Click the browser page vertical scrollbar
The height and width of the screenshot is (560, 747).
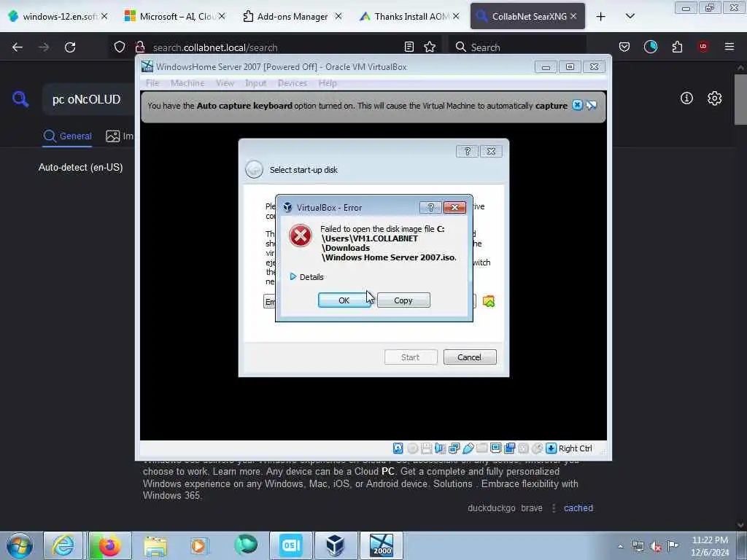pyautogui.click(x=741, y=99)
